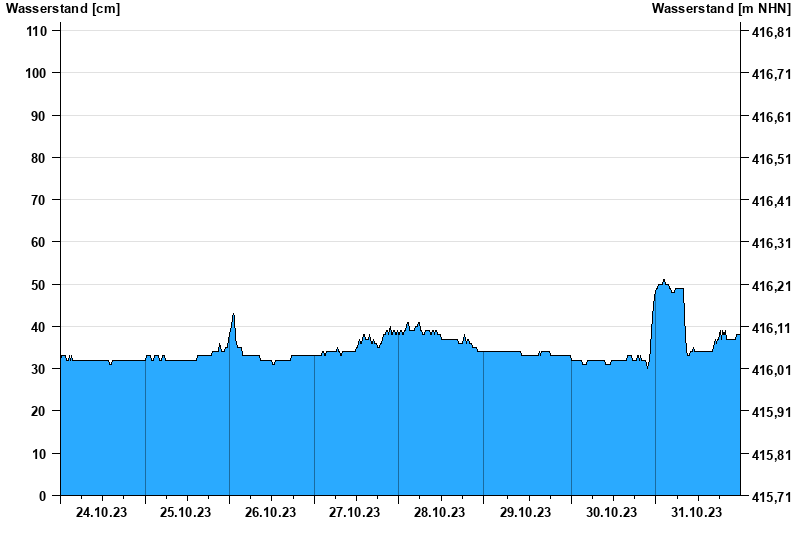The image size is (800, 550).
Task: Select the 100 label on left axis
Action: click(36, 73)
